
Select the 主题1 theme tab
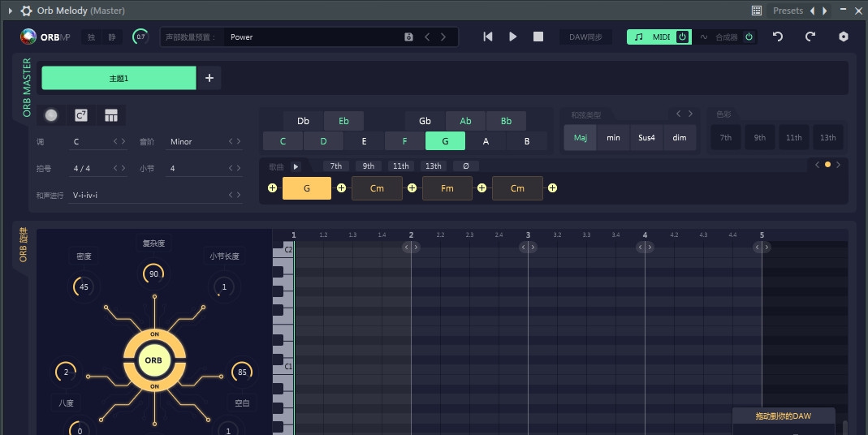pos(119,78)
